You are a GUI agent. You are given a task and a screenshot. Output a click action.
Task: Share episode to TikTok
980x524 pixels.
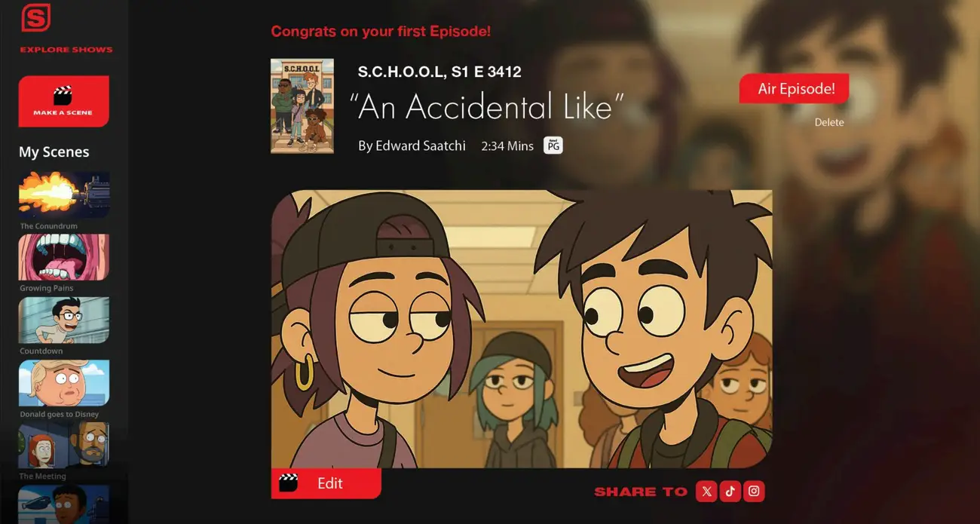[x=730, y=492]
